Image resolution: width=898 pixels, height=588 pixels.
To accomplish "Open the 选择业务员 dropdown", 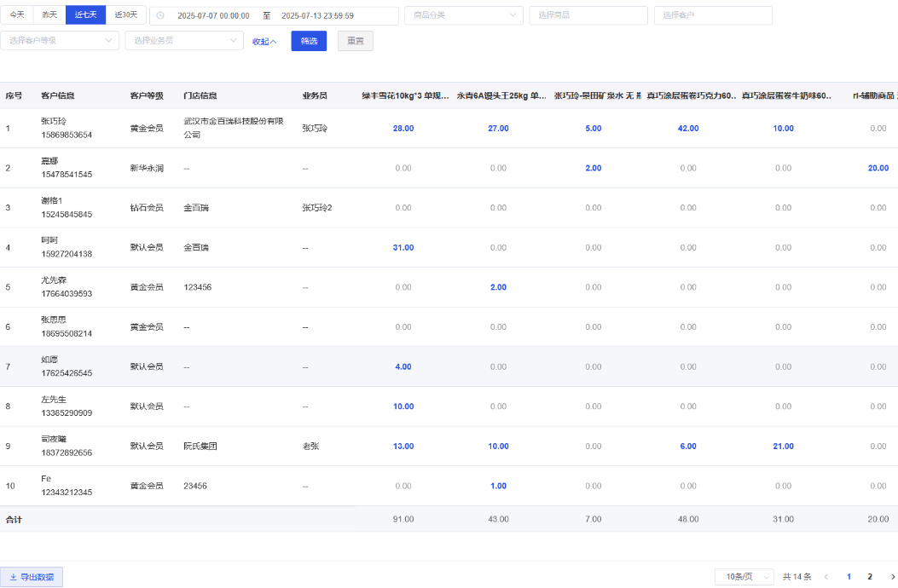I will pos(184,41).
